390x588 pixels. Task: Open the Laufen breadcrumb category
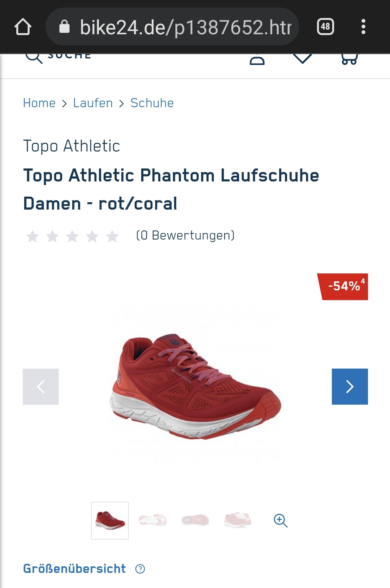pos(93,103)
